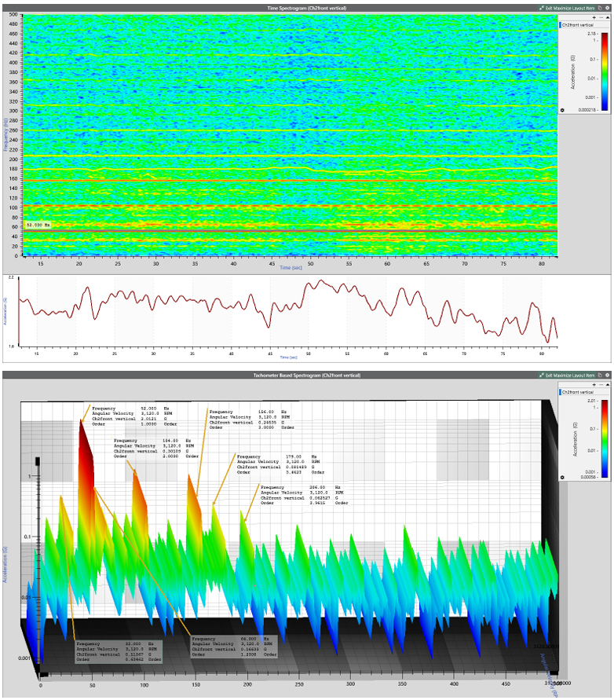The height and width of the screenshot is (700, 614).
Task: Click Exit Maximize Layout Item in Tachometer Based Spectrogram
Action: click(x=567, y=376)
